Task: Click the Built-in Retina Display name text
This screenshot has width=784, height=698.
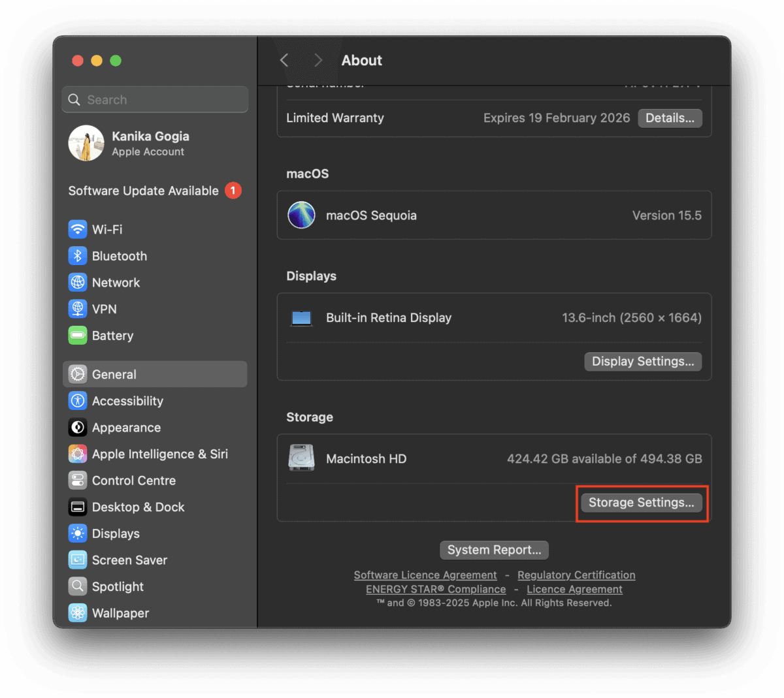Action: click(x=389, y=318)
